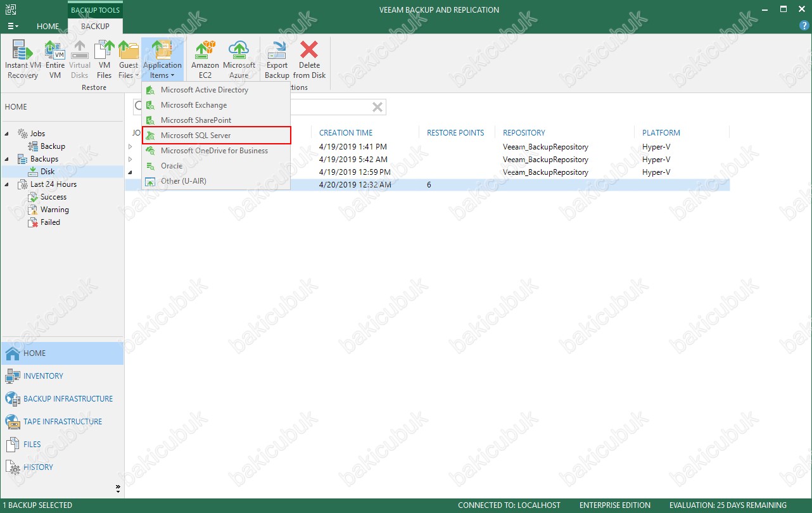
Task: Select Jobs in the tree
Action: point(37,134)
